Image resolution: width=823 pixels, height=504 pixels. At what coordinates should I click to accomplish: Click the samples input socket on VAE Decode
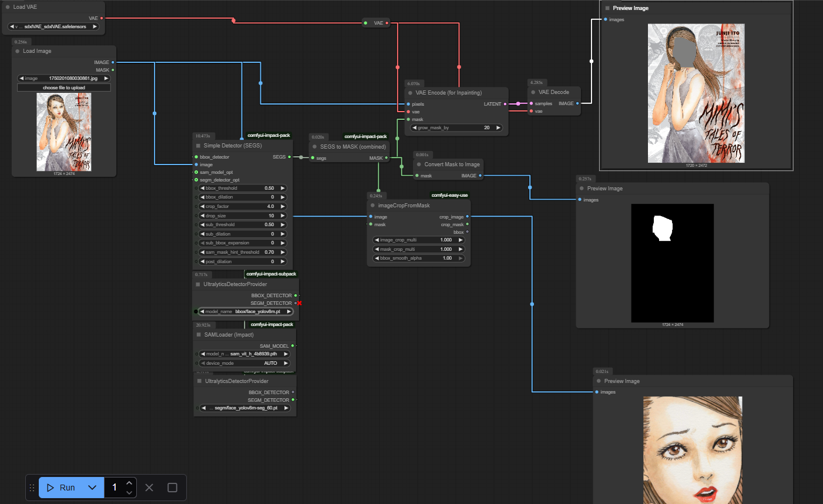[x=531, y=103]
